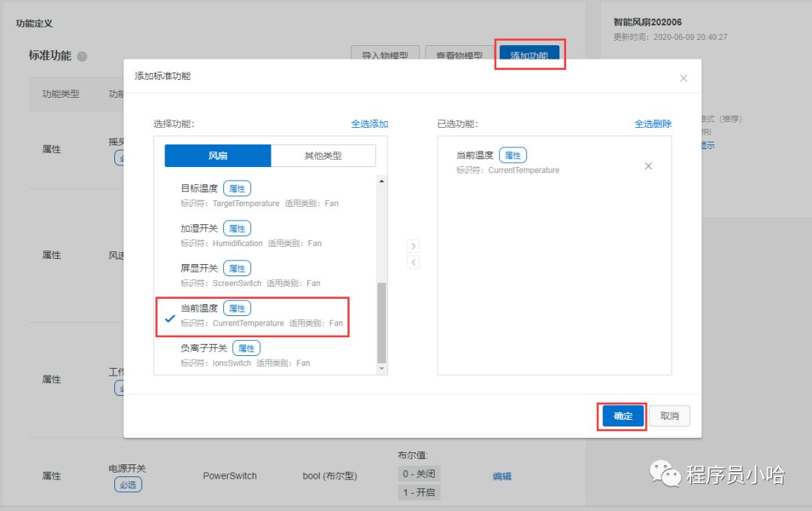Switch to the 其他类型 tab
Screen dimensions: 812x511
pos(323,156)
